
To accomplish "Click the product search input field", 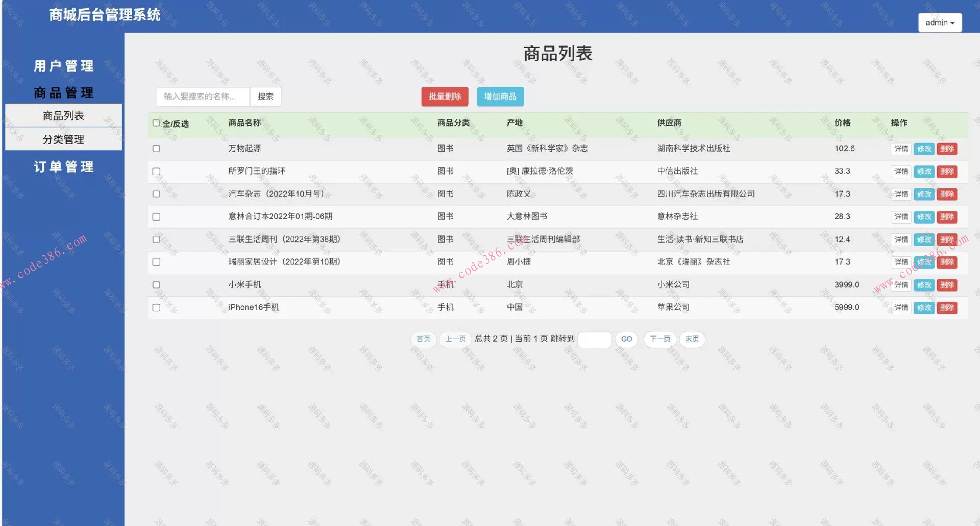I will [203, 97].
